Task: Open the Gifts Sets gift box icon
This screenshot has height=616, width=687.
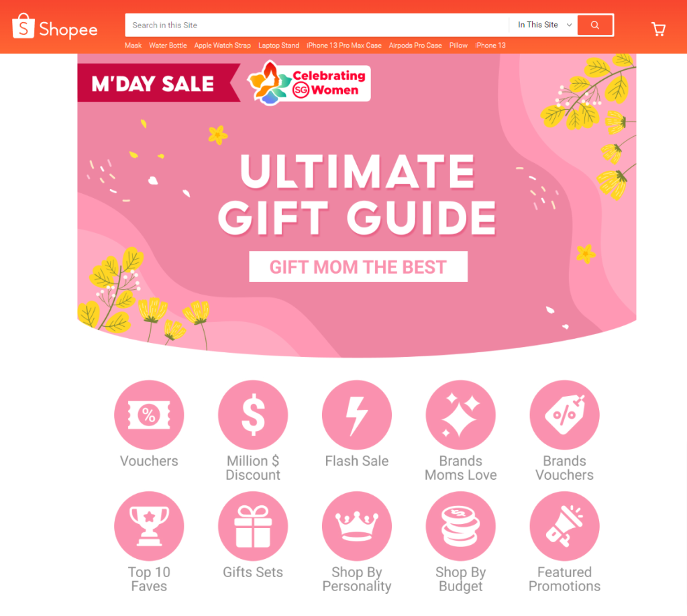Action: point(253,525)
